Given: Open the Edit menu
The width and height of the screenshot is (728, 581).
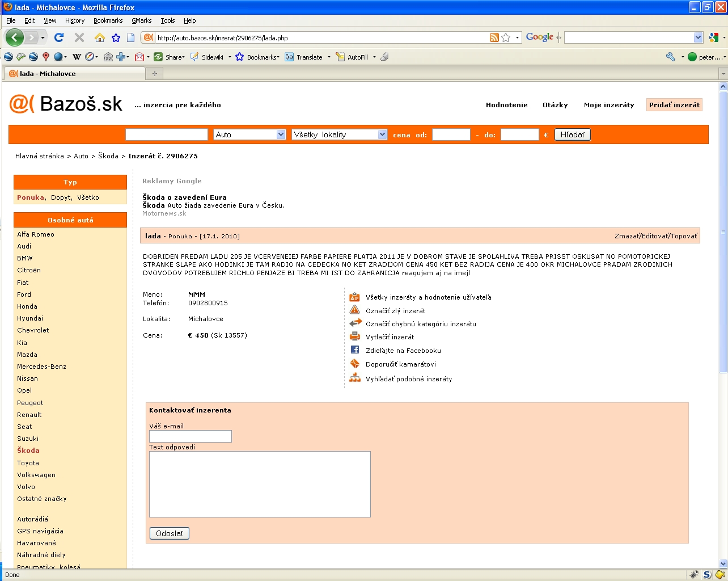Looking at the screenshot, I should click(x=29, y=20).
